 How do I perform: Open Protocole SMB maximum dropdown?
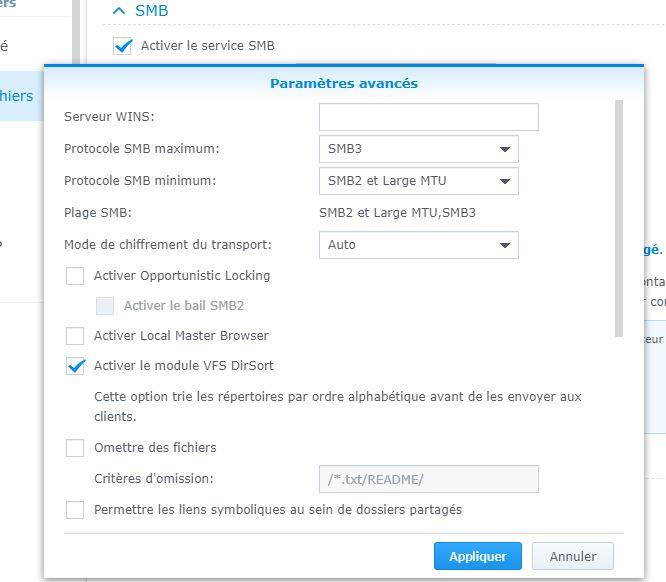click(x=418, y=149)
